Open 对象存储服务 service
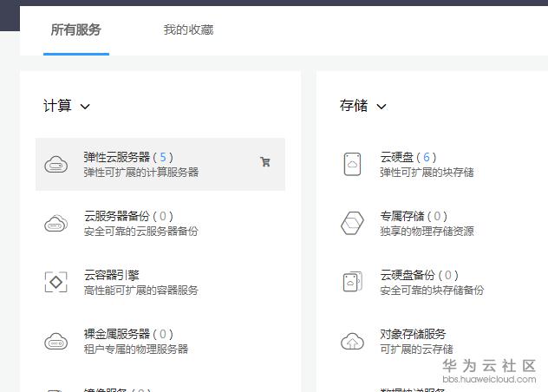This screenshot has width=548, height=392. (x=413, y=334)
